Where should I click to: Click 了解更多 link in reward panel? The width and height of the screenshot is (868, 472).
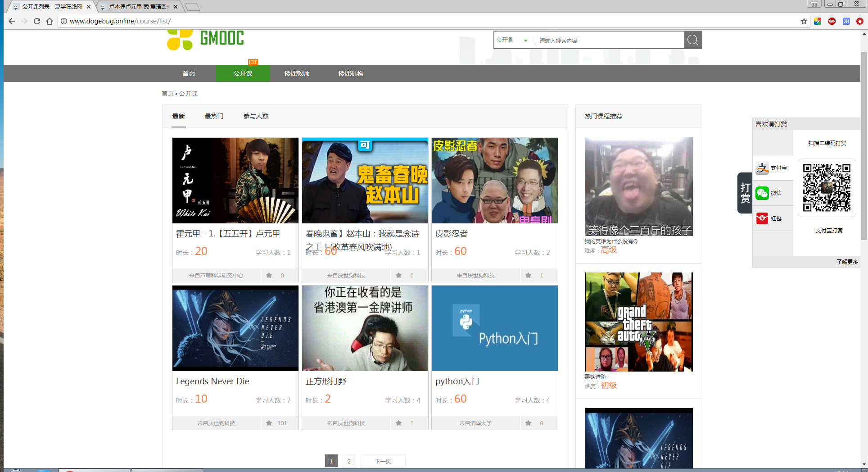[x=847, y=262]
